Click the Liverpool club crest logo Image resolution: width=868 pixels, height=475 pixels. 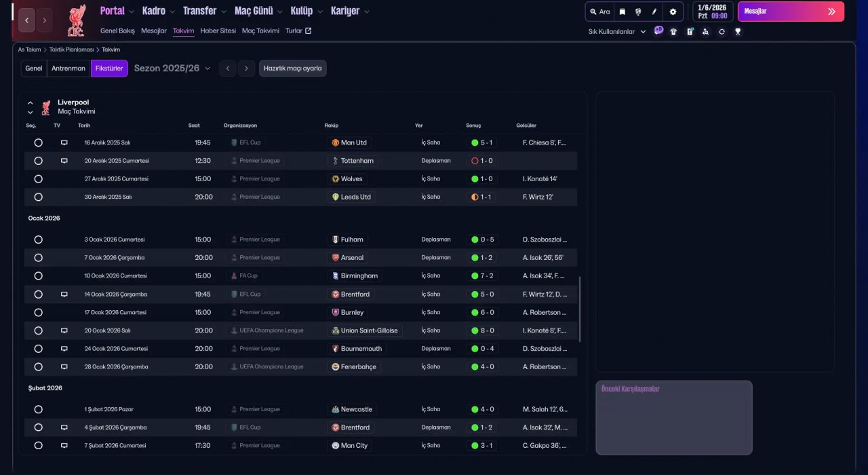[x=76, y=21]
